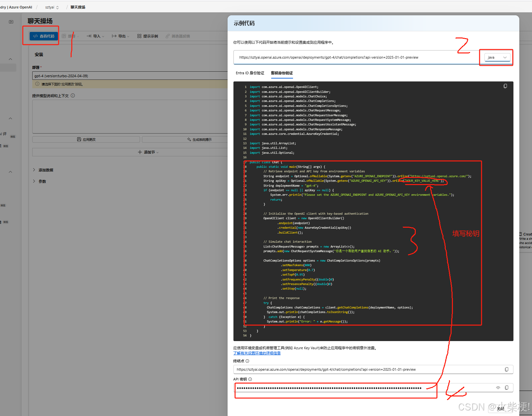Click the 查看代码 view code button
Image resolution: width=532 pixels, height=416 pixels.
click(44, 36)
